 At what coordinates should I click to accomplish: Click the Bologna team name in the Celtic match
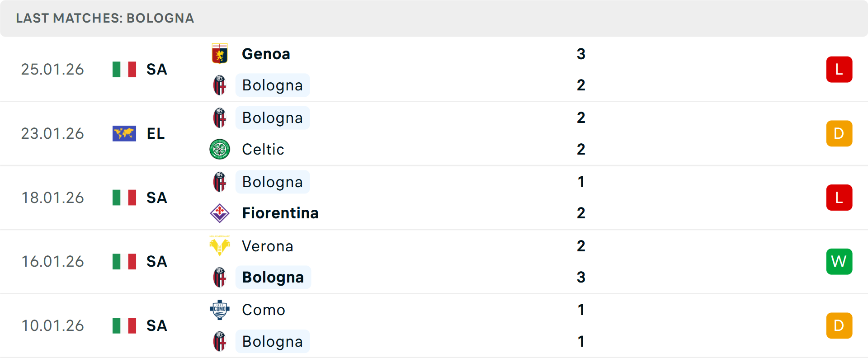272,118
